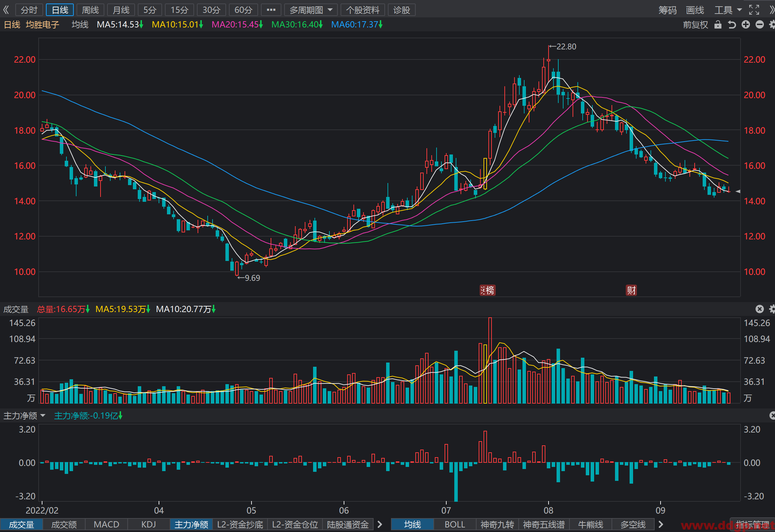The image size is (775, 532).
Task: Select 陆股通资金 indicator tab
Action: [x=348, y=525]
